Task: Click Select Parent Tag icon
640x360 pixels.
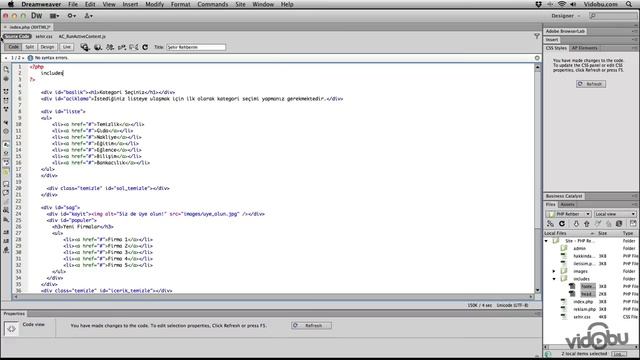Action: (x=6, y=122)
